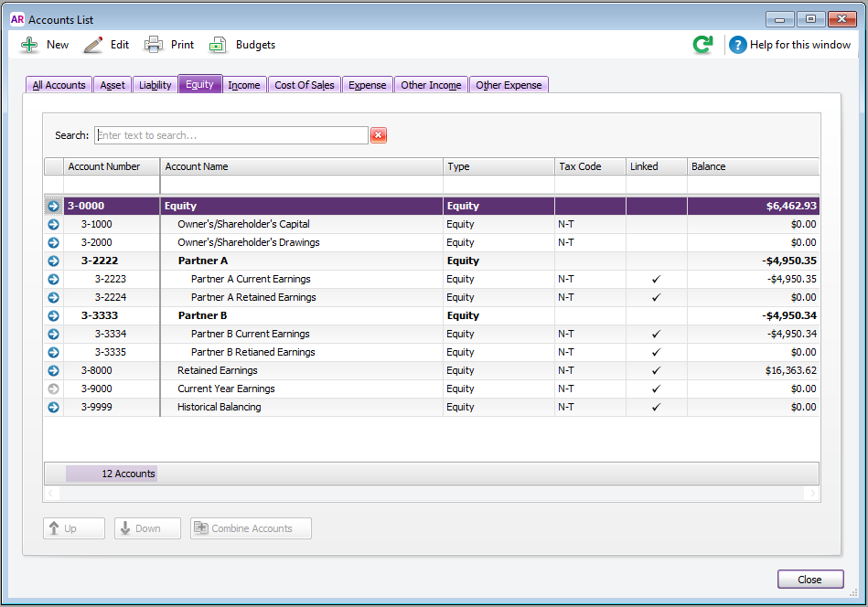868x607 pixels.
Task: Click the Account Name filter row cell
Action: tap(302, 185)
